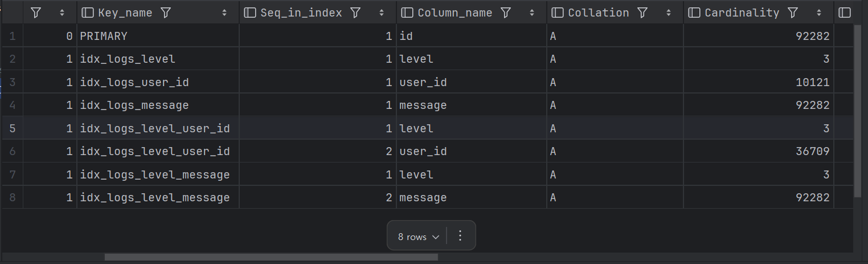Select the PRIMARY key name cell
The width and height of the screenshot is (868, 264).
pyautogui.click(x=104, y=36)
